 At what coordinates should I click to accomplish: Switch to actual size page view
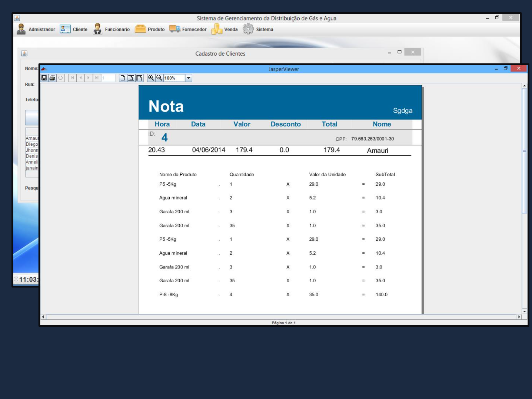click(123, 78)
